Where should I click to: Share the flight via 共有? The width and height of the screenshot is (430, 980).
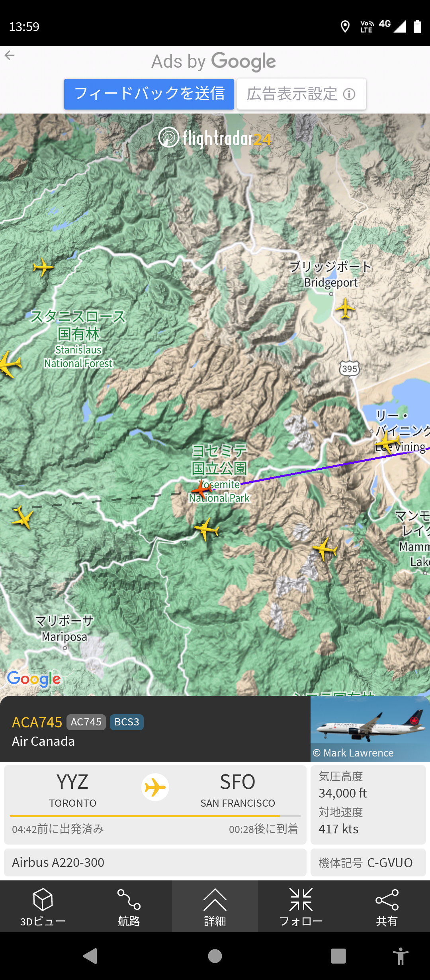click(387, 907)
